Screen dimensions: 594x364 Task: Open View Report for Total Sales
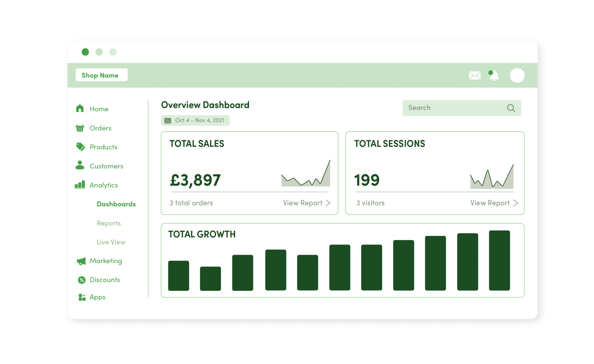coord(307,203)
